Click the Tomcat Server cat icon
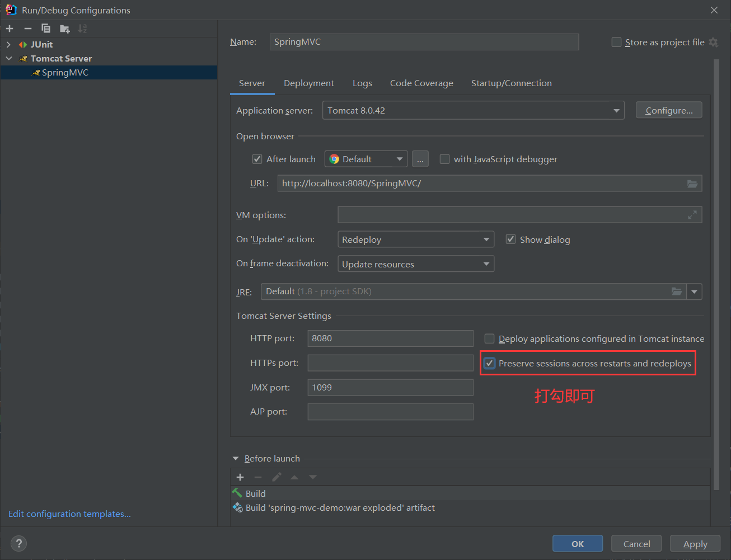This screenshot has width=731, height=560. click(x=24, y=59)
